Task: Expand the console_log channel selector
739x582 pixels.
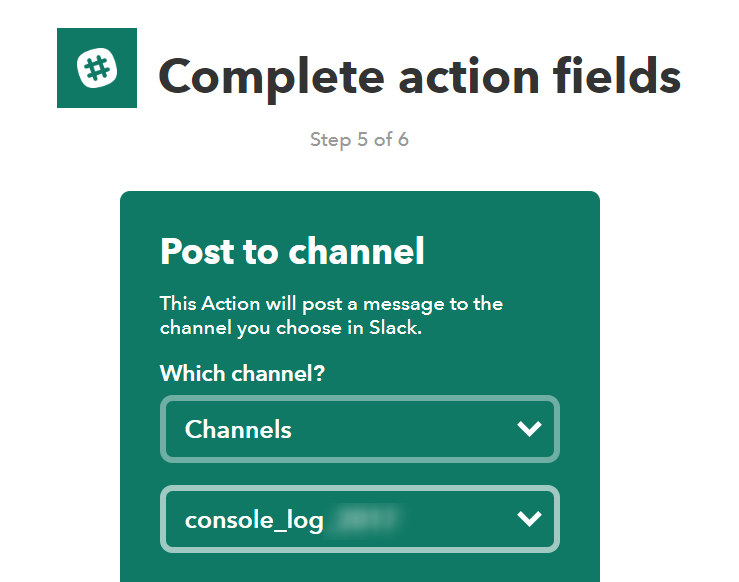Action: [x=359, y=519]
